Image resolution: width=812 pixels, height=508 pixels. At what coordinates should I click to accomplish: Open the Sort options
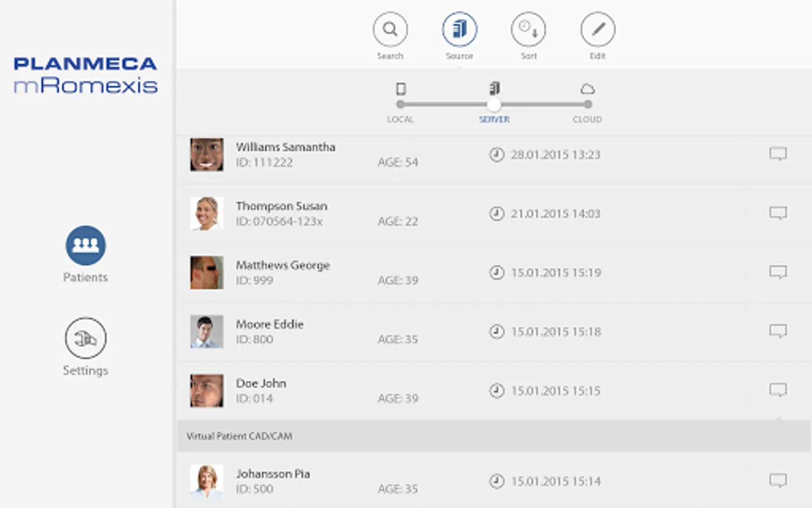point(528,29)
